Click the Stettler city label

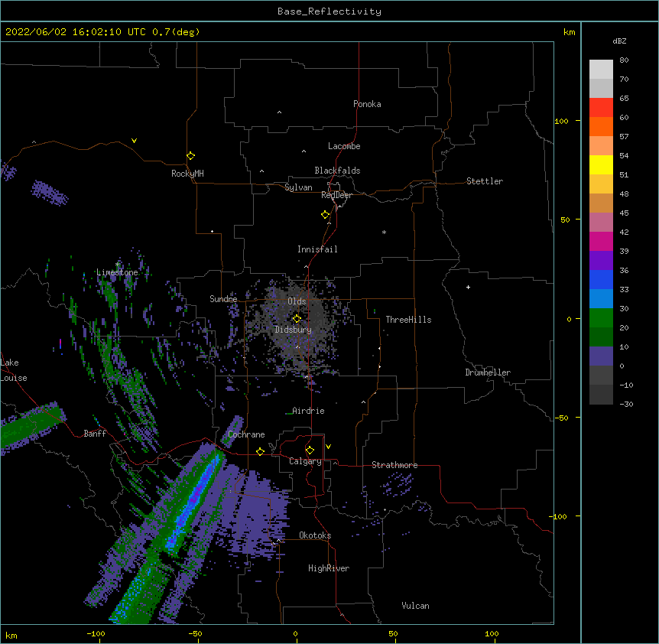coord(485,181)
